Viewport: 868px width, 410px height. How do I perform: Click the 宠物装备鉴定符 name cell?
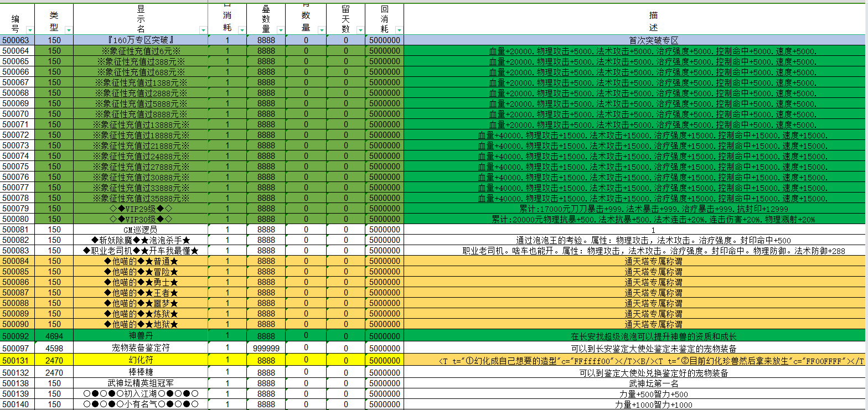pyautogui.click(x=141, y=348)
